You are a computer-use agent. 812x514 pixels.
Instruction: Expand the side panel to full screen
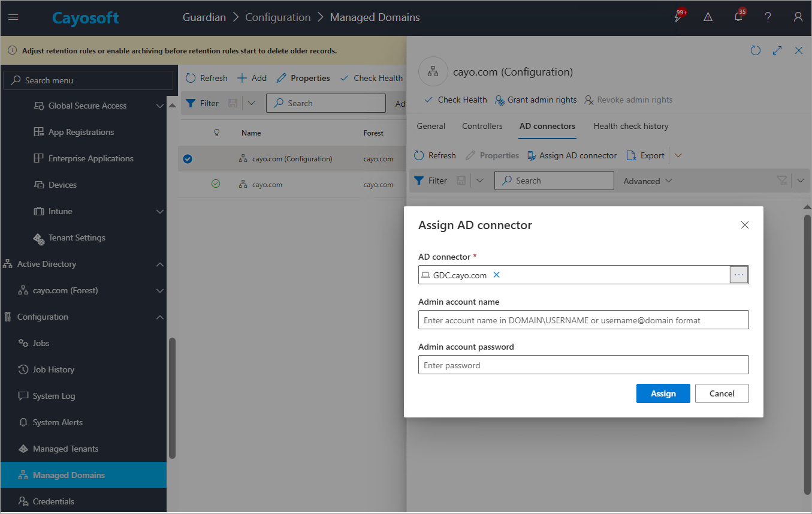point(777,50)
